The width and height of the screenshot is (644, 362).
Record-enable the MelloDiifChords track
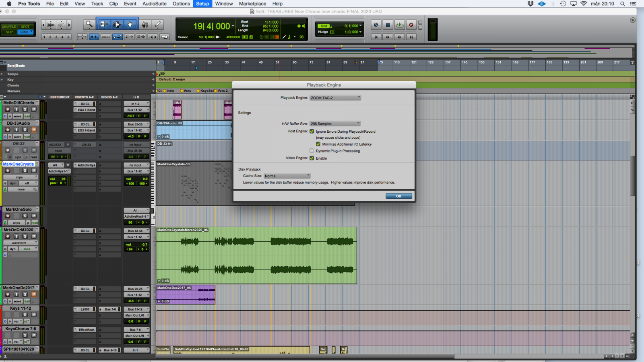click(x=8, y=109)
